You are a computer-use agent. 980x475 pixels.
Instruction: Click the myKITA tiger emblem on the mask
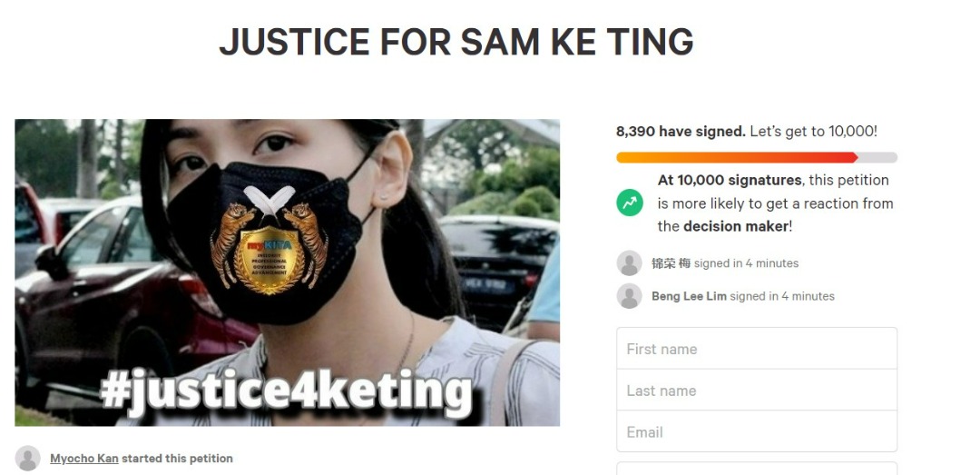click(269, 239)
